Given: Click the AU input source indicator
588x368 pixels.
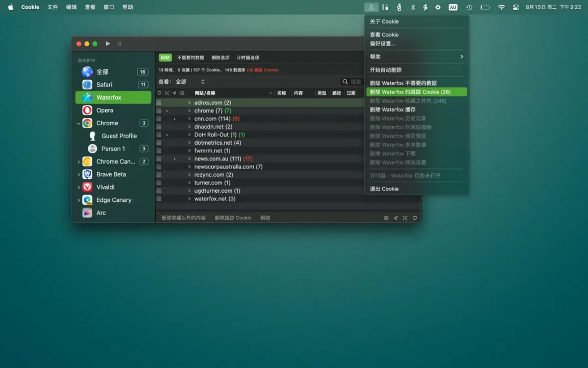Looking at the screenshot, I should (453, 7).
